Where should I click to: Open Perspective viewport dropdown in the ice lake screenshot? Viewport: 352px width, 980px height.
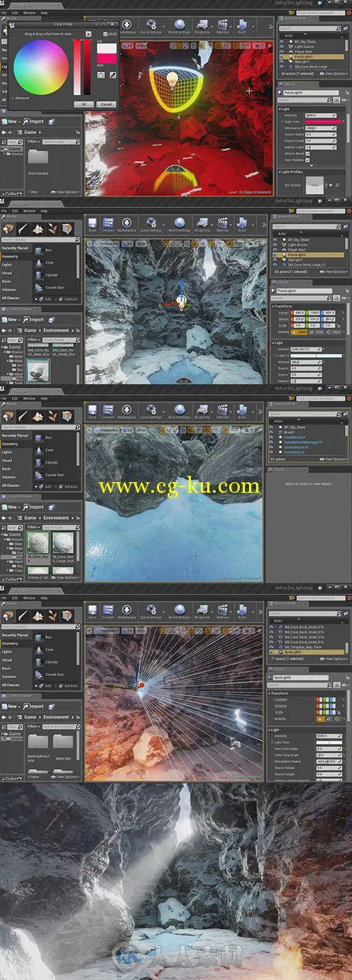point(107,430)
